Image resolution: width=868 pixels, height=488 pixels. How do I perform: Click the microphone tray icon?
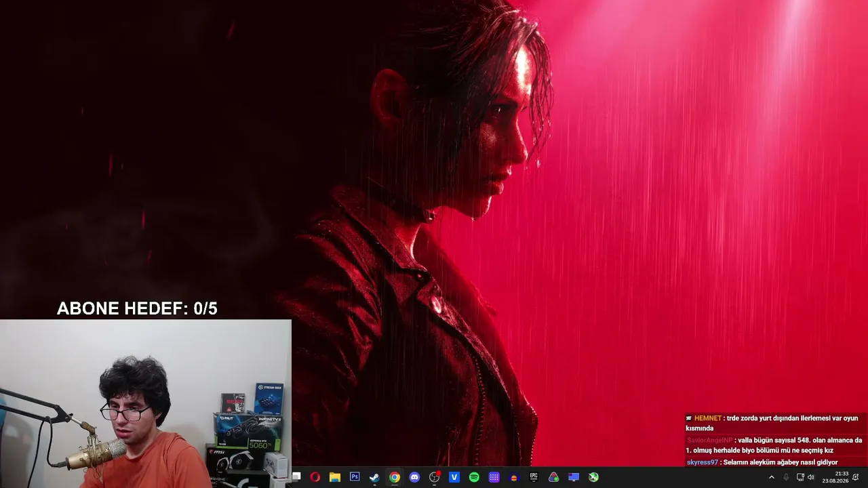[x=786, y=477]
